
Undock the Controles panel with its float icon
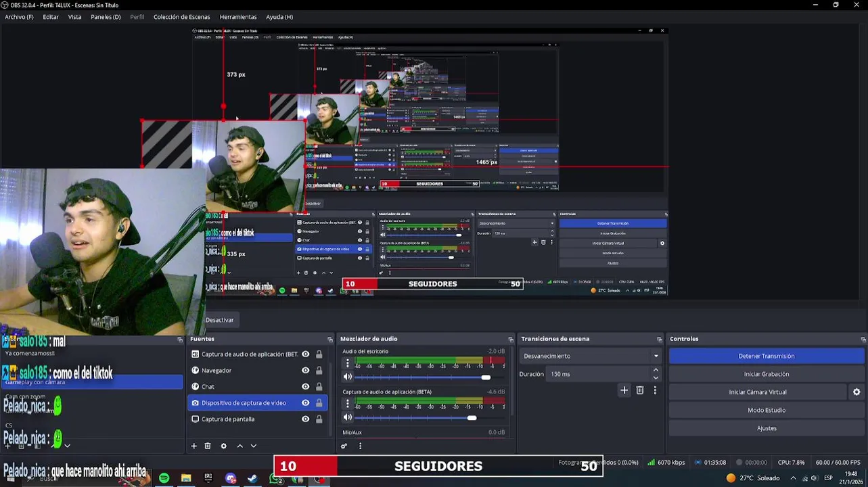[x=863, y=339]
